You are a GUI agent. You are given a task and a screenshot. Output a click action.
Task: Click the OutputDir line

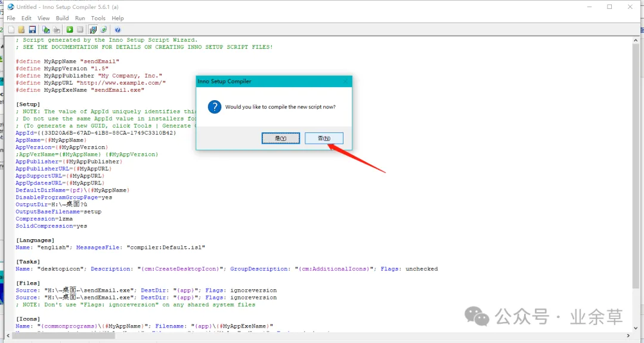pyautogui.click(x=51, y=204)
